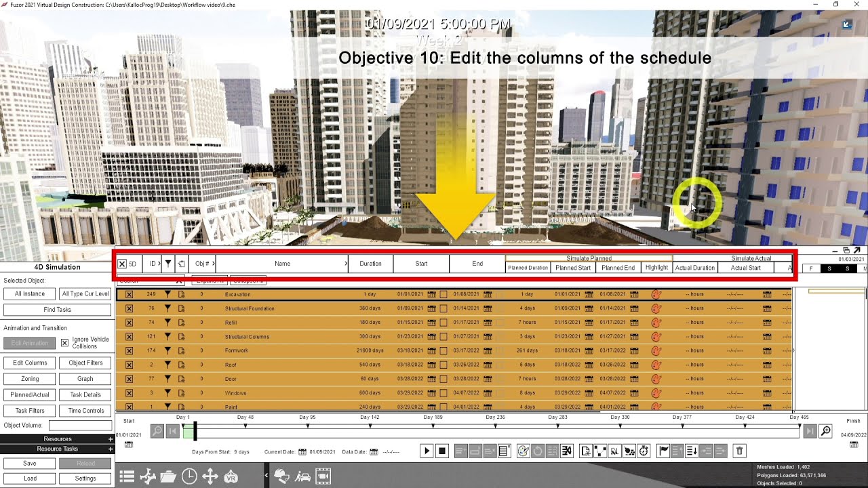Select the move arrows icon
Viewport: 868px width, 488px height.
[210, 476]
